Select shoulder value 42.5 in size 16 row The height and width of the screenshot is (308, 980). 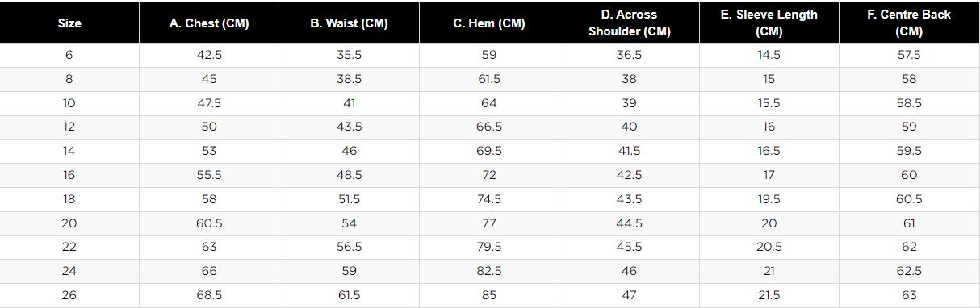point(630,175)
